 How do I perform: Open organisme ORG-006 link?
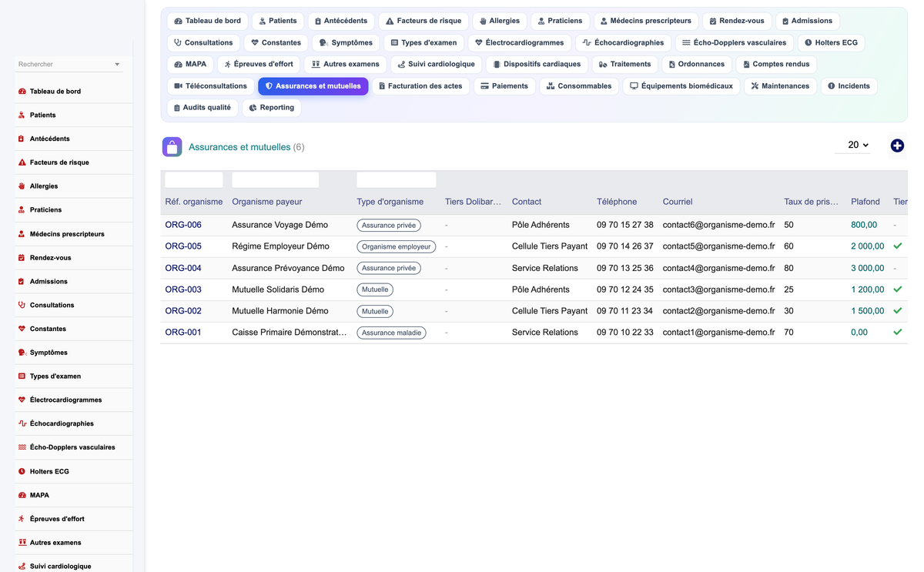pyautogui.click(x=183, y=225)
